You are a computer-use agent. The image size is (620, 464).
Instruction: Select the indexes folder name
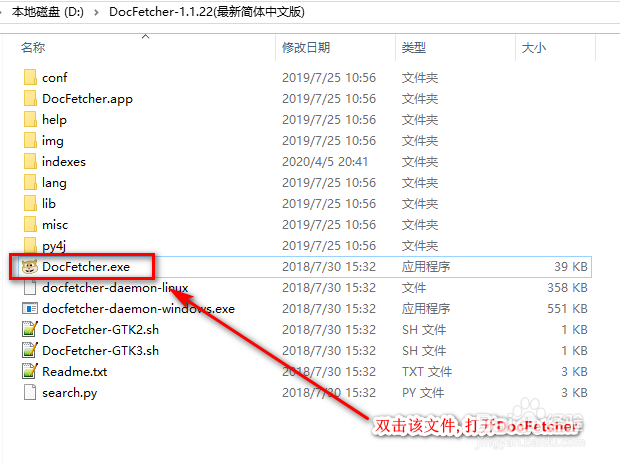click(64, 161)
